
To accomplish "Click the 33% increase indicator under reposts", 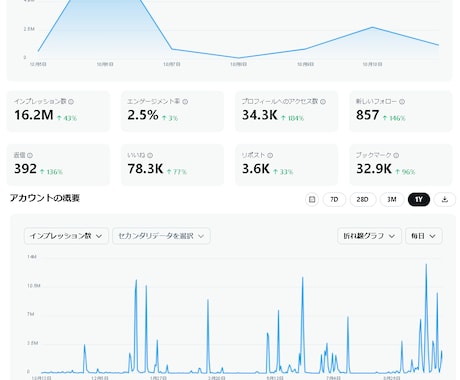I will point(283,172).
